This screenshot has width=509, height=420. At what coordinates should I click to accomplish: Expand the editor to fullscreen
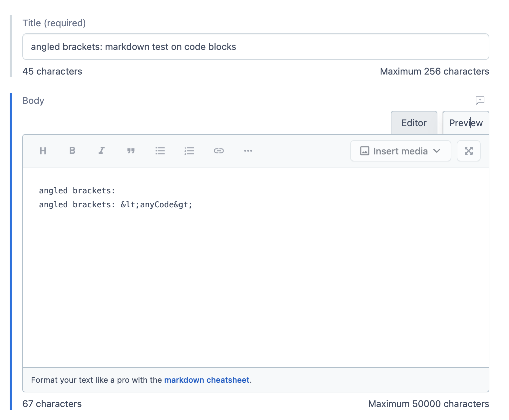468,151
